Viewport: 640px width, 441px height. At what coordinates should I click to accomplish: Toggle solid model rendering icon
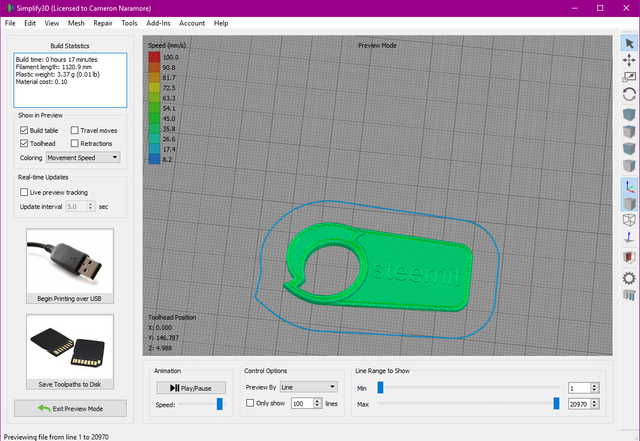point(629,203)
